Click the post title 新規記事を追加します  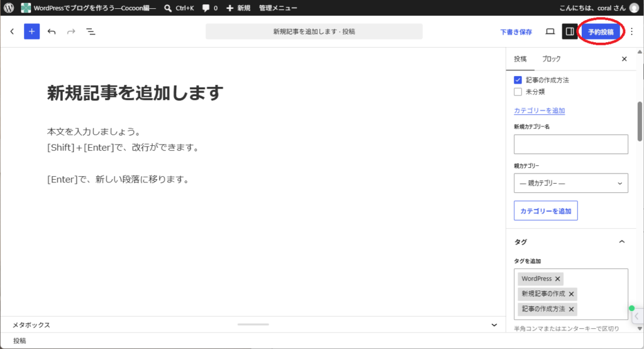(135, 93)
